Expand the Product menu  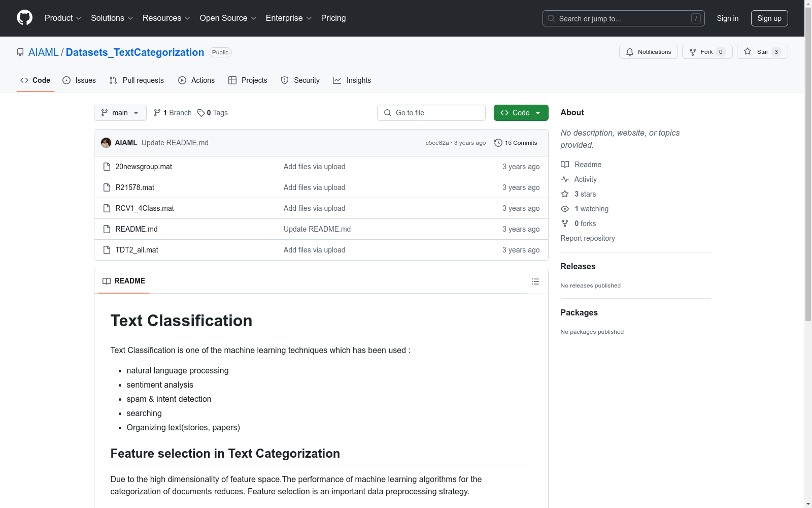63,18
